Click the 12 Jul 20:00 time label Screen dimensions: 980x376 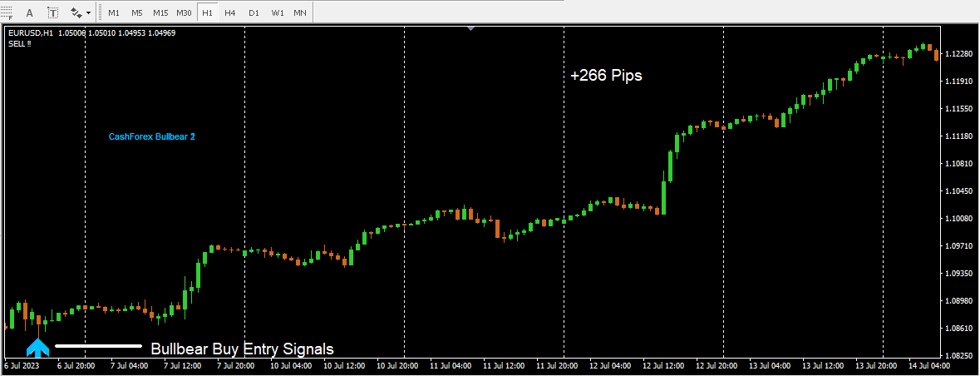pyautogui.click(x=716, y=366)
